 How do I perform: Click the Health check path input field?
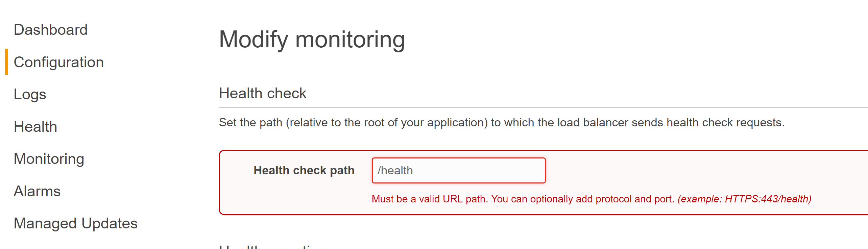459,170
